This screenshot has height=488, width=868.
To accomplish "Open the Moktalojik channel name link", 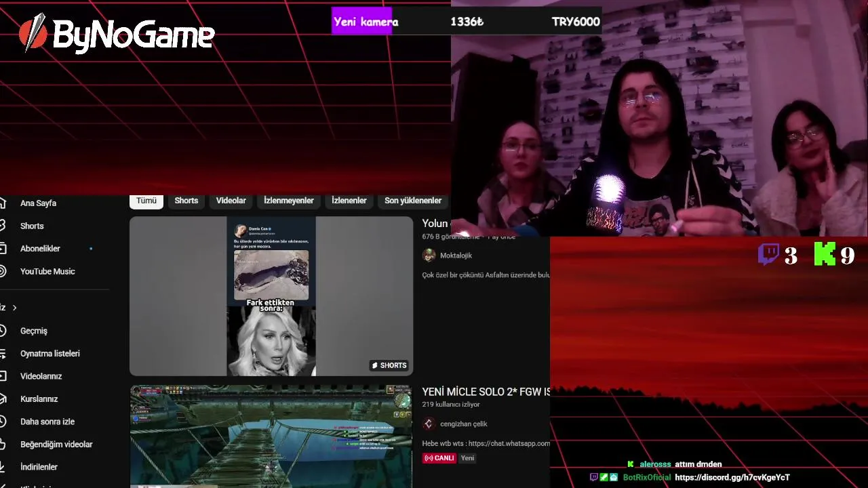I will click(x=456, y=256).
